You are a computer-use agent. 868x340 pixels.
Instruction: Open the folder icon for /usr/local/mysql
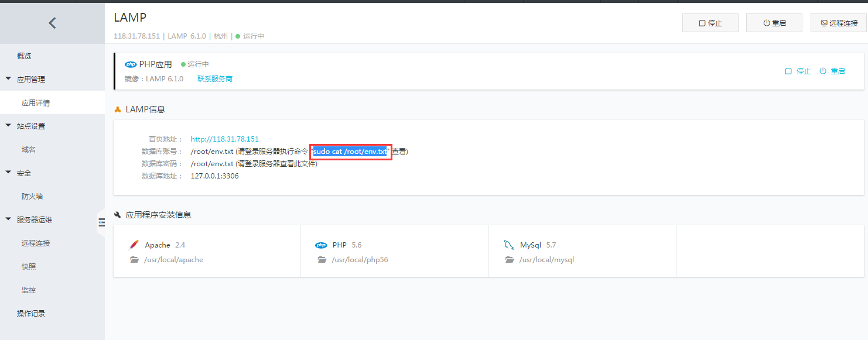[510, 260]
